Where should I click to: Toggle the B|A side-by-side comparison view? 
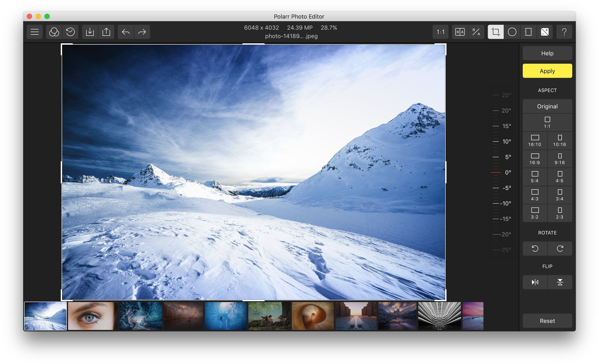[460, 32]
